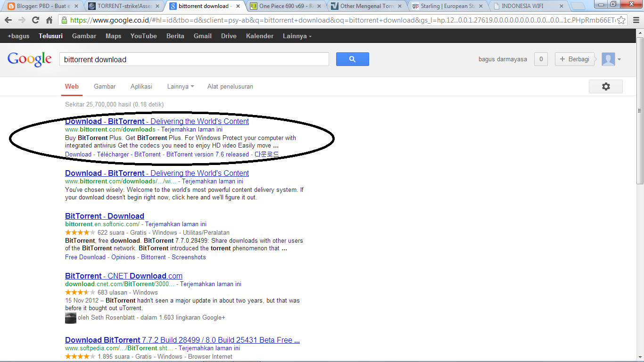This screenshot has height=362, width=644.
Task: Click Terjemahkan laman ini for softonic result
Action: coord(175,224)
